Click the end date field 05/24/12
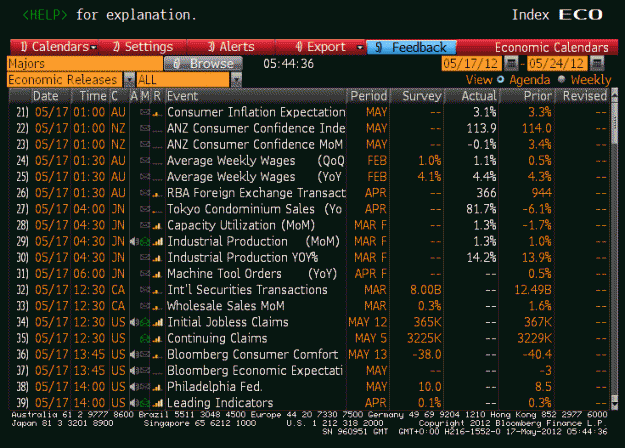 tap(557, 63)
